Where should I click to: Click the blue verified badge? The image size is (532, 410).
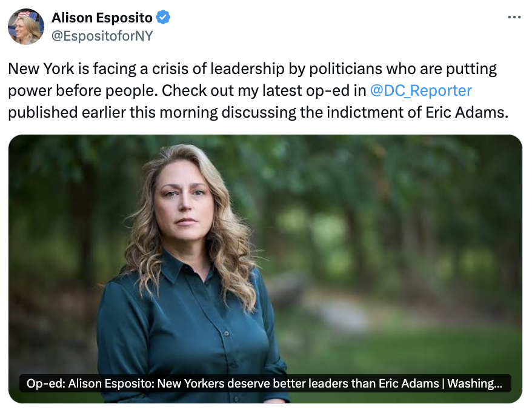[x=164, y=18]
